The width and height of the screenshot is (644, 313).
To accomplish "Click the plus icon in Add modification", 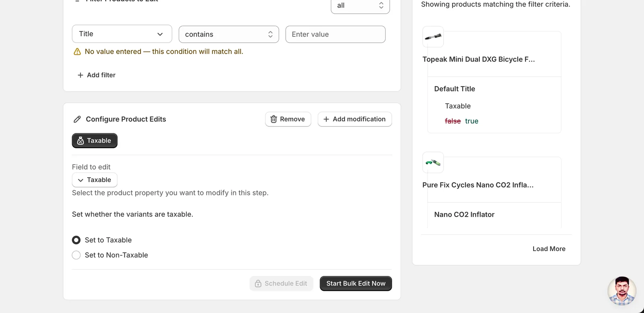I will pos(326,119).
